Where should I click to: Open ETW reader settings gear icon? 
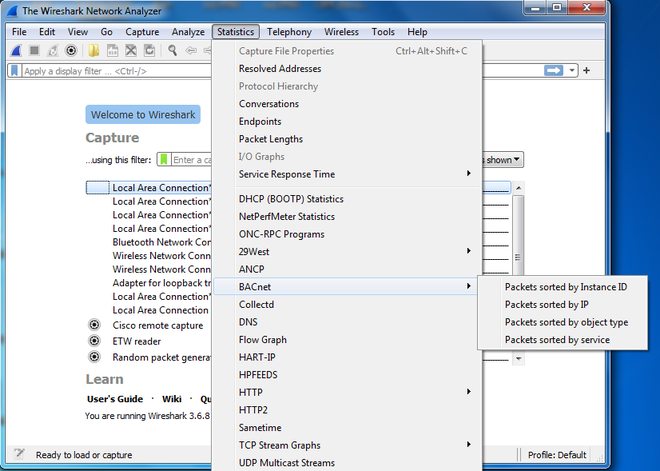point(95,341)
